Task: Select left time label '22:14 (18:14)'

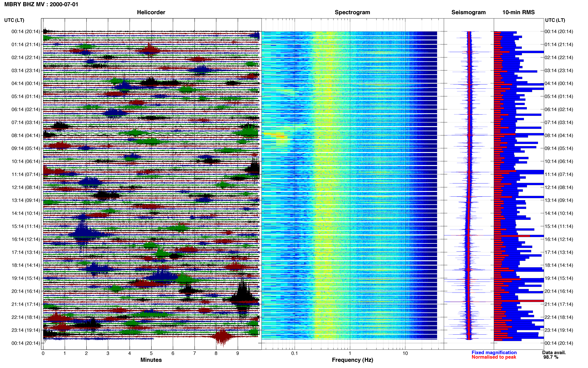Action: (x=26, y=317)
